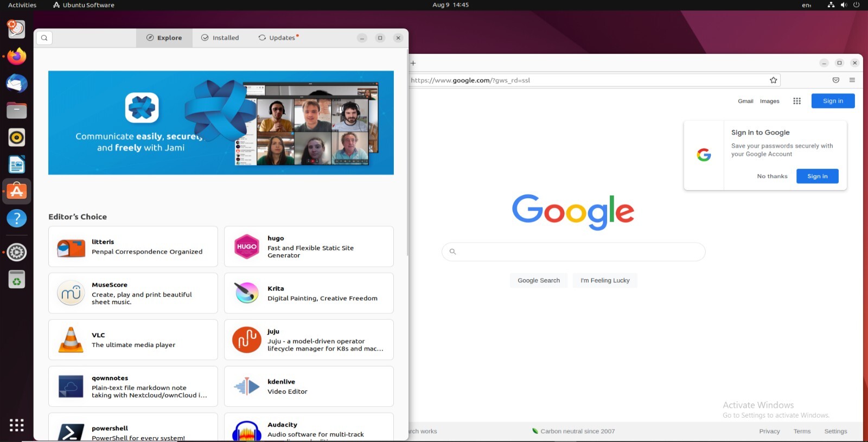
Task: Open Settings gear in the dock
Action: click(17, 252)
